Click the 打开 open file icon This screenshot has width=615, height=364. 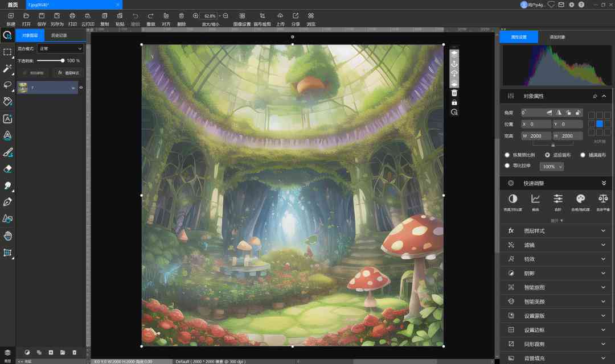[26, 16]
